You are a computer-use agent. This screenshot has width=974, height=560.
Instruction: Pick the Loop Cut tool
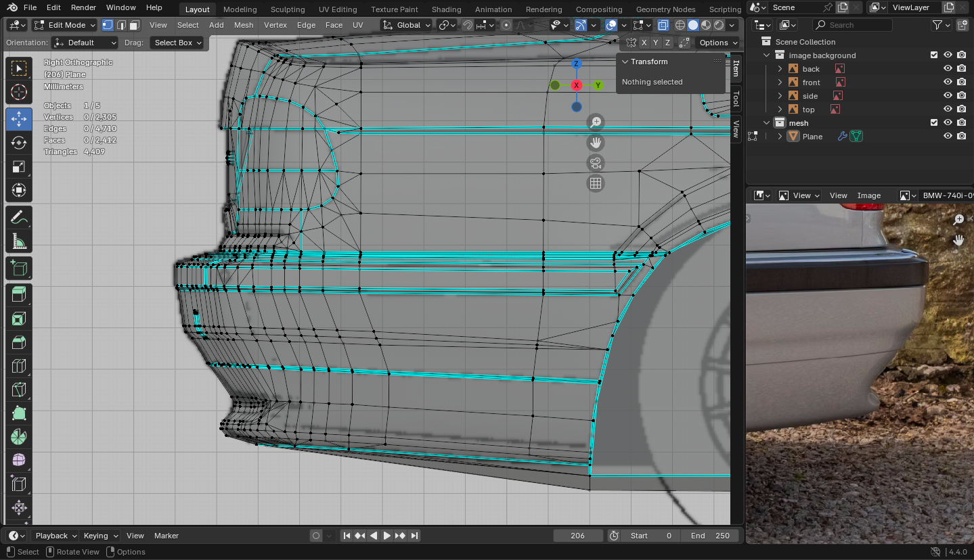pos(19,367)
